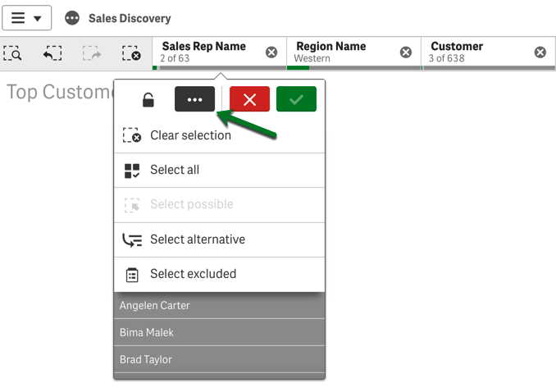Image resolution: width=556 pixels, height=392 pixels.
Task: Click the Sales Discovery app title
Action: (130, 18)
